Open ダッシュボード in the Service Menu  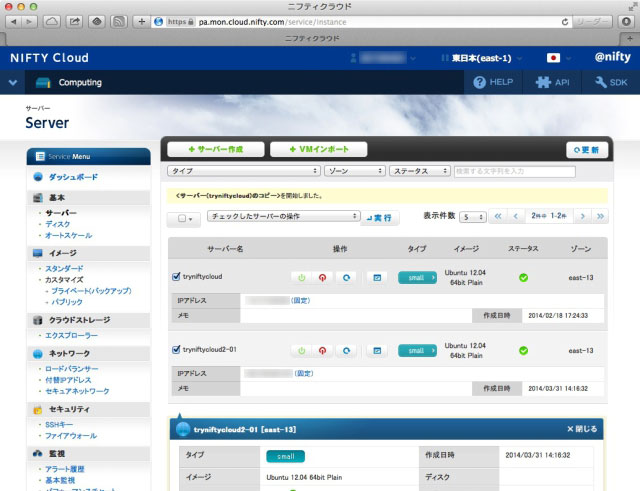point(73,177)
